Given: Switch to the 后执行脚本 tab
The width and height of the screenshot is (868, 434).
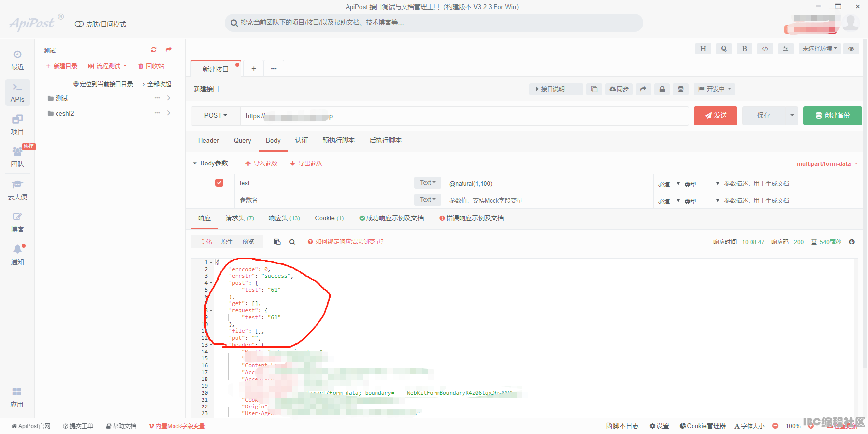Looking at the screenshot, I should (385, 141).
